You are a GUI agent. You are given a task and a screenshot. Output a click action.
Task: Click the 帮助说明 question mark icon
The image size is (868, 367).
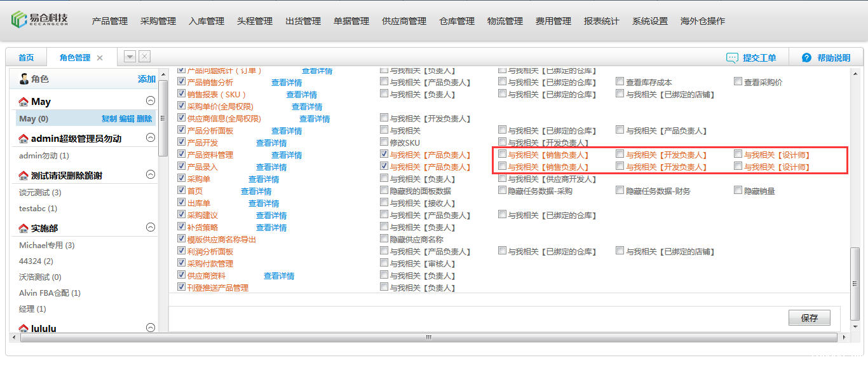807,58
